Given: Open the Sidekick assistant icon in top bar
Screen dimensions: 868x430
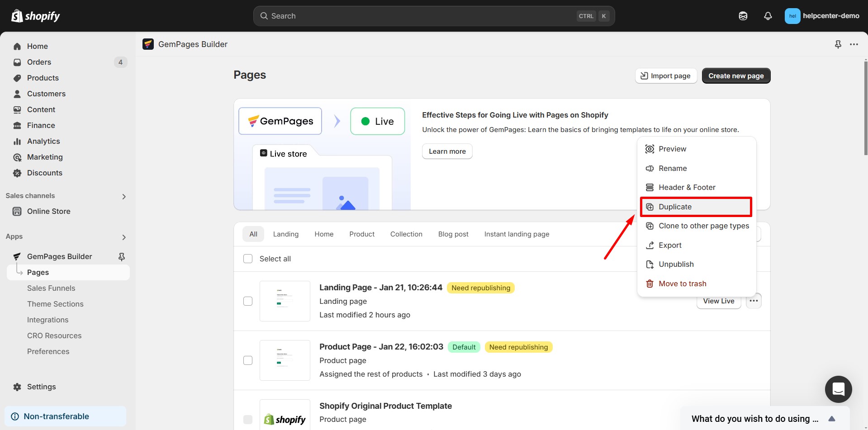Looking at the screenshot, I should pyautogui.click(x=743, y=16).
